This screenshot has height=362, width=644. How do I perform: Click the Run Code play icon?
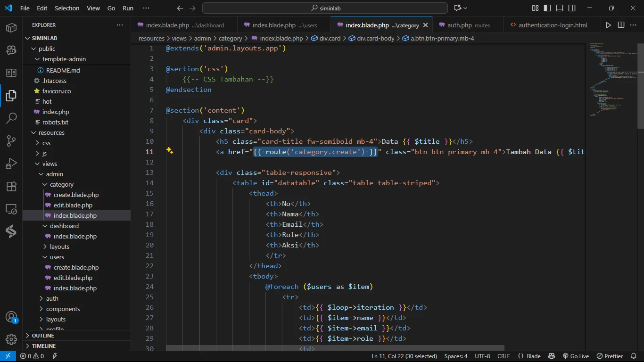[x=608, y=25]
